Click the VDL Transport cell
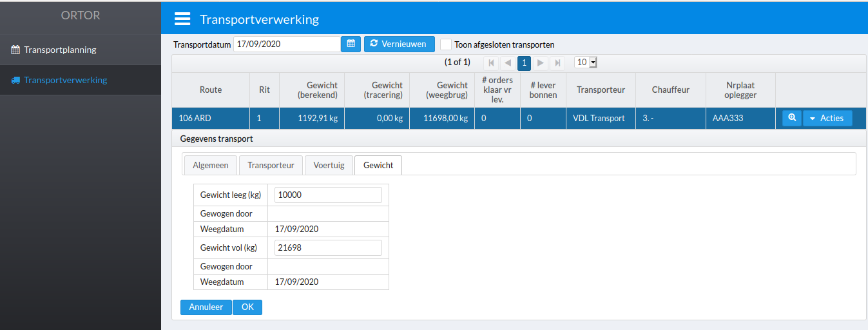Screen dimensions: 868x330 [601, 118]
